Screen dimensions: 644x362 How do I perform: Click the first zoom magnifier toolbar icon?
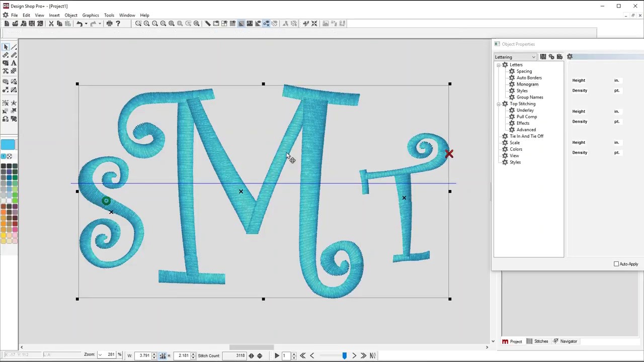point(138,23)
